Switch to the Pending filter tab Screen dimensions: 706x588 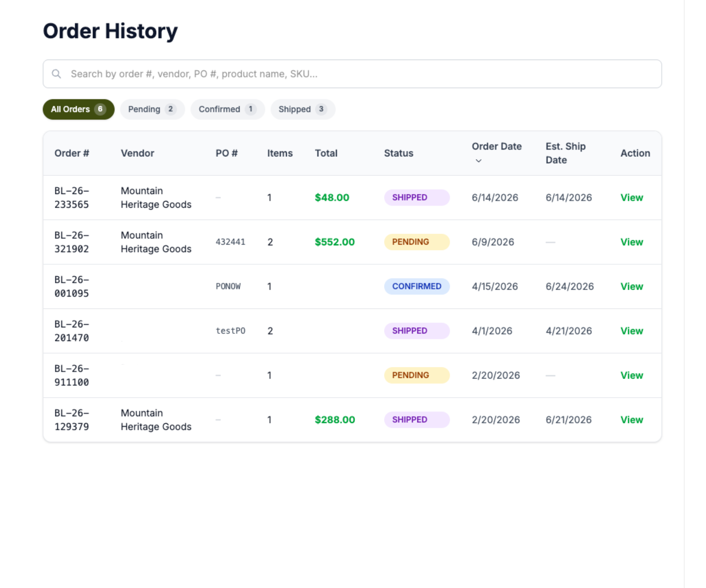point(152,109)
